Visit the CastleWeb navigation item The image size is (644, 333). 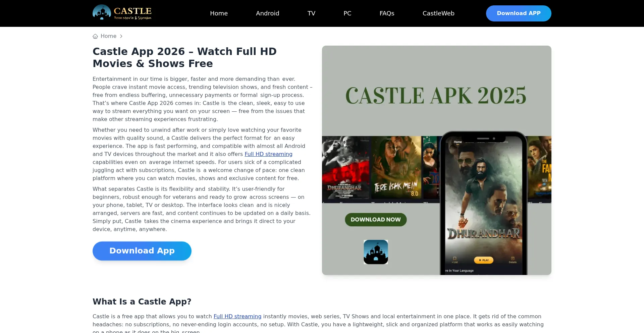point(438,13)
